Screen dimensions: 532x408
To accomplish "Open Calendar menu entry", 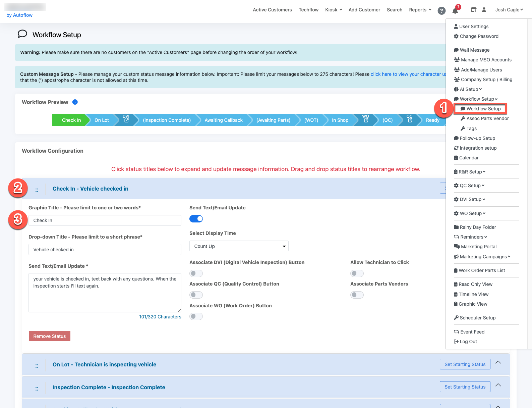I will tap(466, 158).
